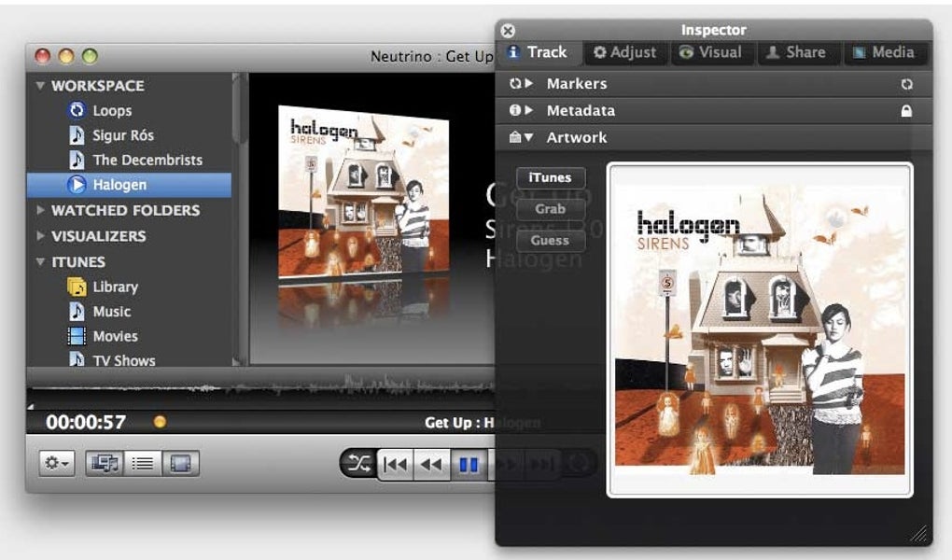Switch to the Media tab
This screenshot has height=560, width=952.
[885, 52]
